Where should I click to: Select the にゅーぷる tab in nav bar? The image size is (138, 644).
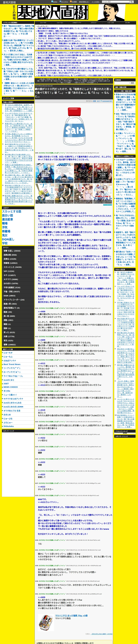click(x=111, y=23)
